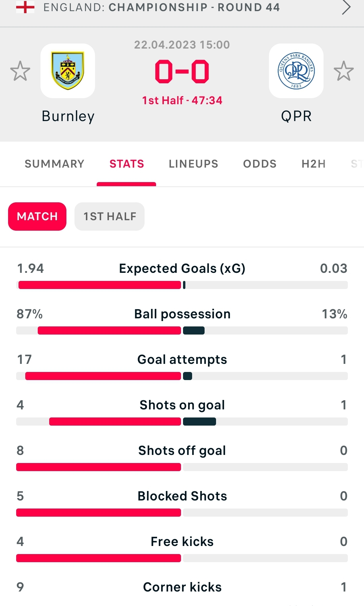View the Odds tab

point(260,164)
